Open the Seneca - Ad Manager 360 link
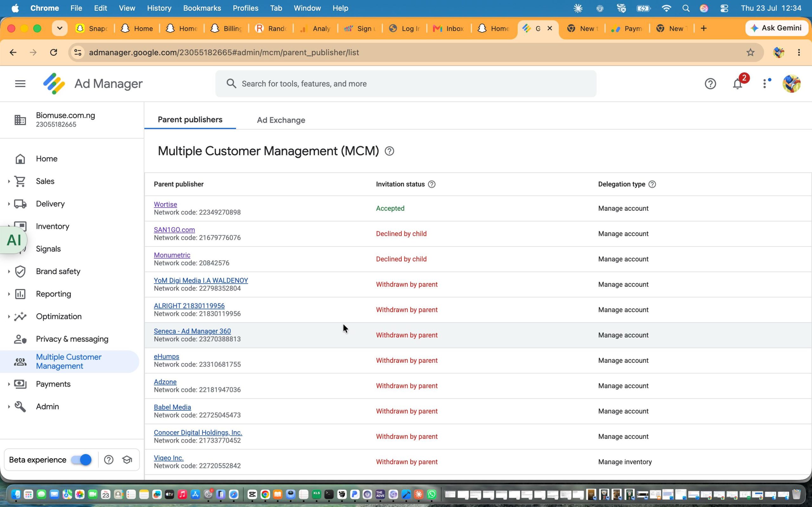The height and width of the screenshot is (507, 812). 192,331
